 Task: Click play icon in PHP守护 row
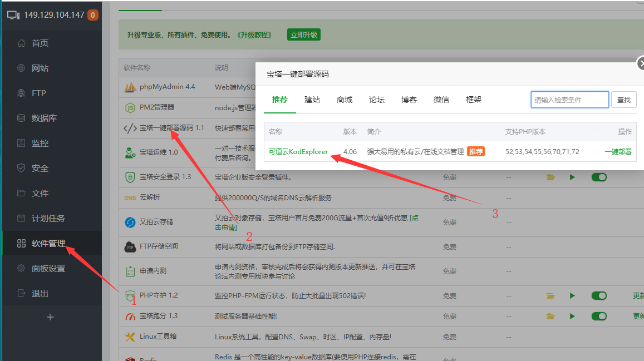(572, 295)
